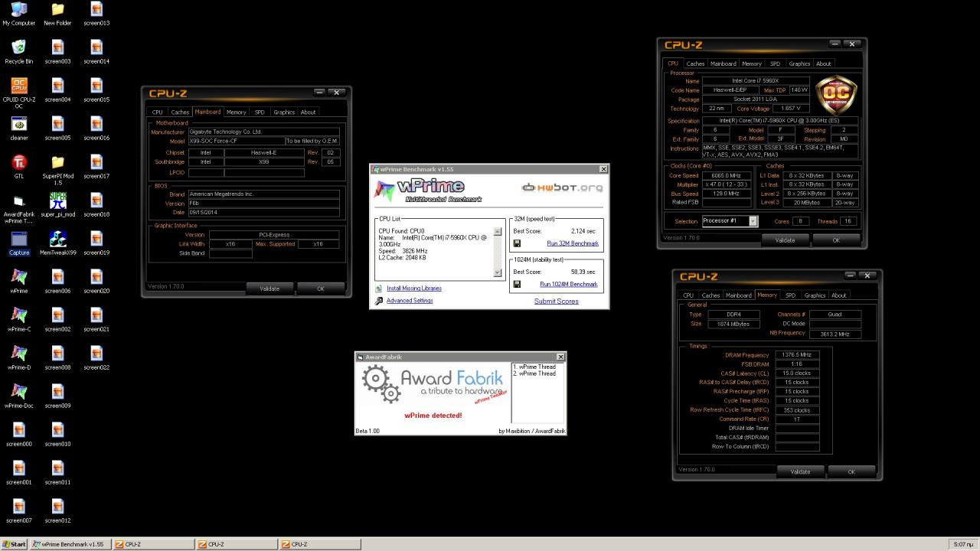Open the Install Missing Libraries link
This screenshot has width=980, height=551.
(x=414, y=289)
